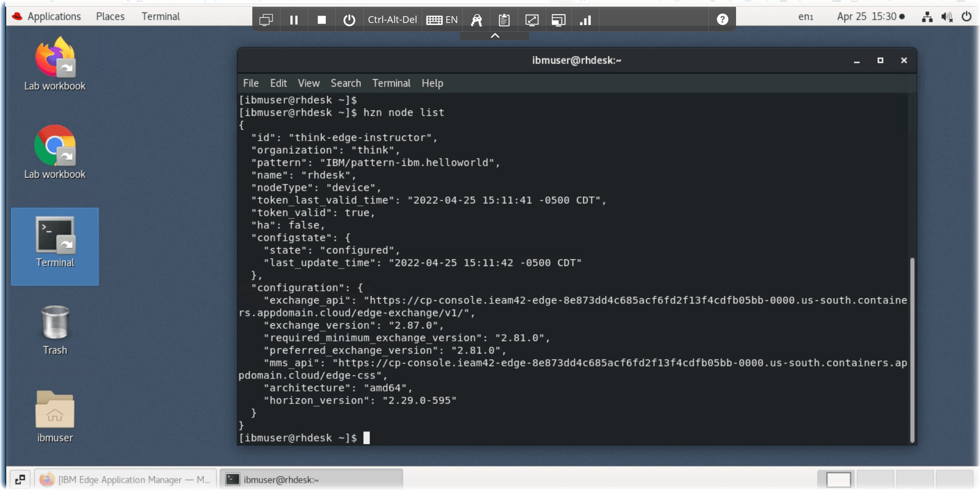The image size is (980, 490).
Task: Open the File menu in terminal window
Action: pyautogui.click(x=251, y=83)
